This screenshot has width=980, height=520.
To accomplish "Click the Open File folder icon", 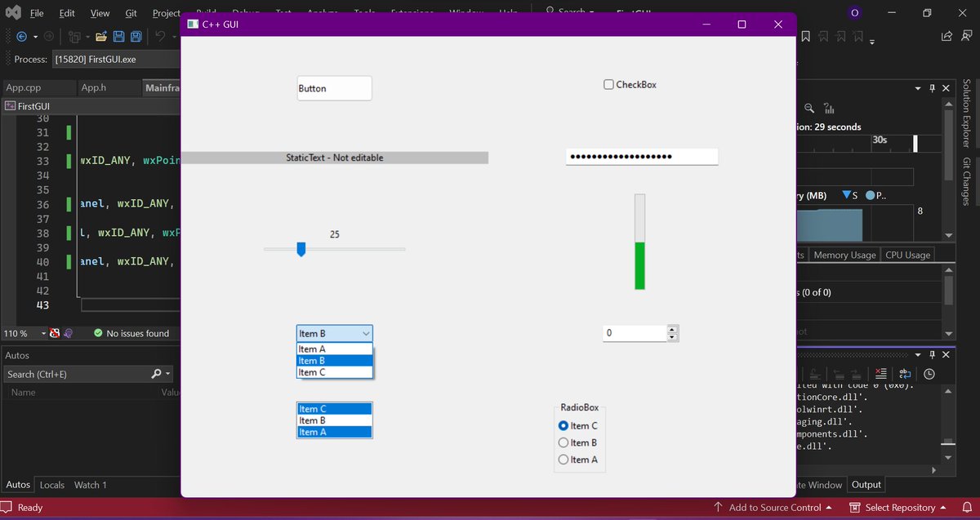I will tap(101, 37).
